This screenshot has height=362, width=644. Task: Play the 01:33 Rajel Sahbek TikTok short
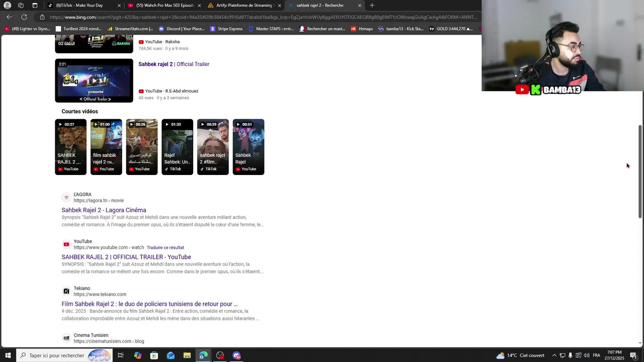(177, 147)
